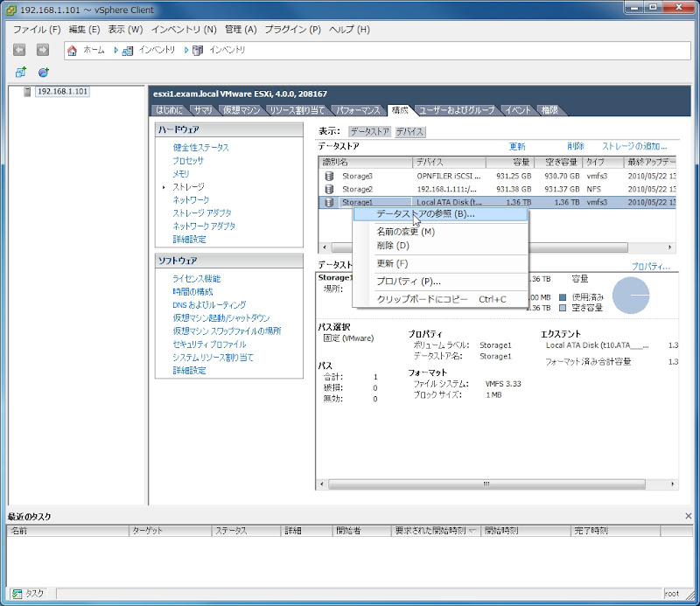Image resolution: width=700 pixels, height=606 pixels.
Task: Click the タスク toggle at bottom left
Action: point(26,593)
